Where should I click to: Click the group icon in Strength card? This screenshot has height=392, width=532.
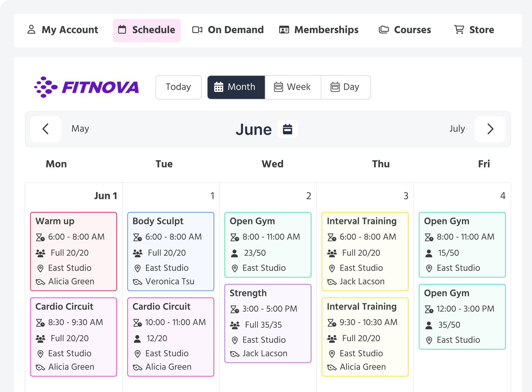coord(235,325)
